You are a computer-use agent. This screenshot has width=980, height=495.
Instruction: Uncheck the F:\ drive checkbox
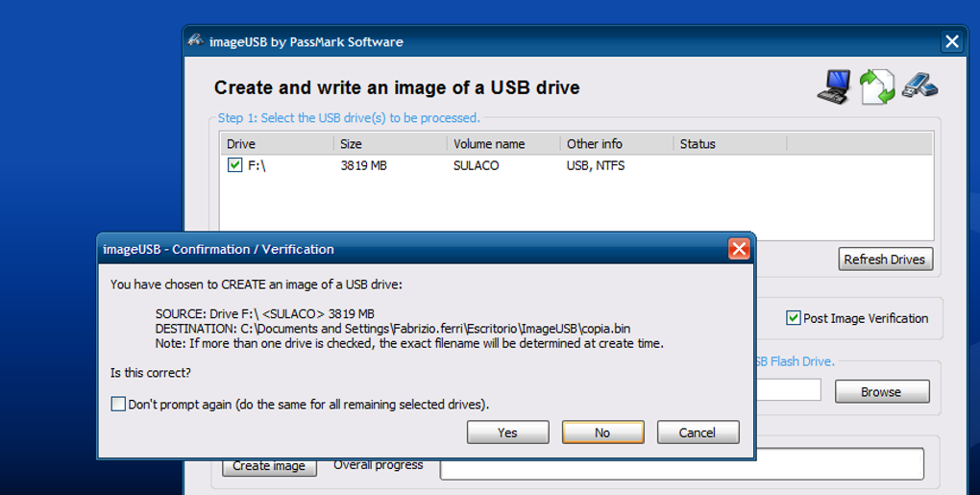[235, 165]
